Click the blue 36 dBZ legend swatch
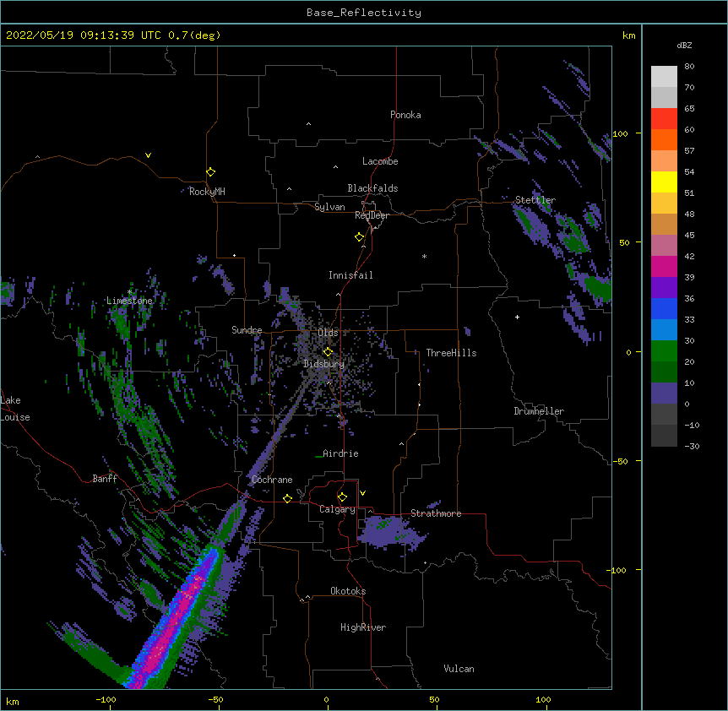 [x=664, y=308]
